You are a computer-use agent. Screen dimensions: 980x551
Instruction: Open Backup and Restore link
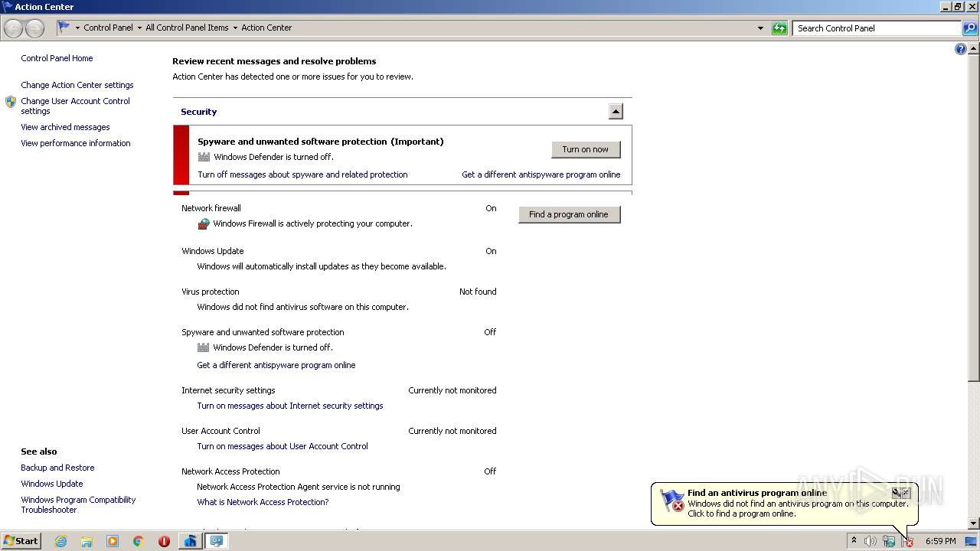point(57,468)
